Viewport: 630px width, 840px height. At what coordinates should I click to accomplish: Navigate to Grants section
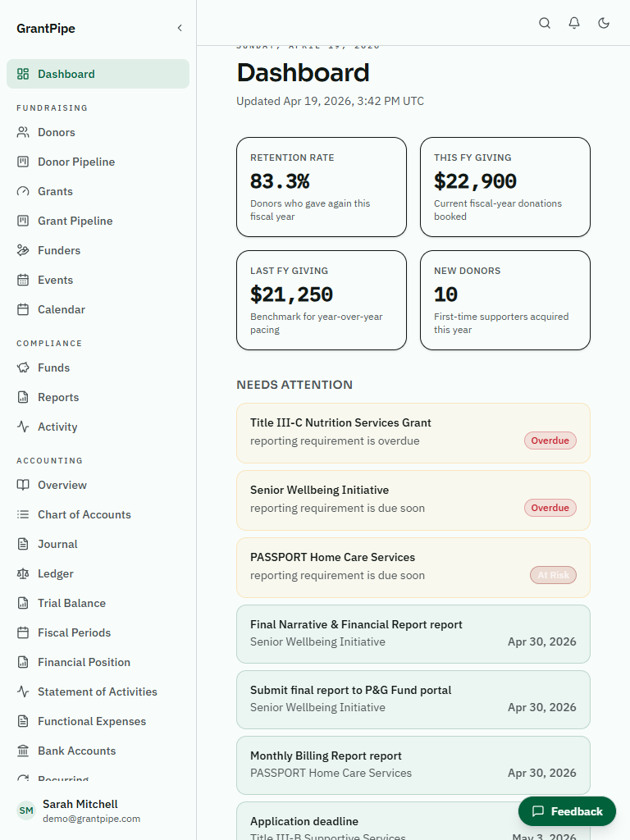(98, 191)
